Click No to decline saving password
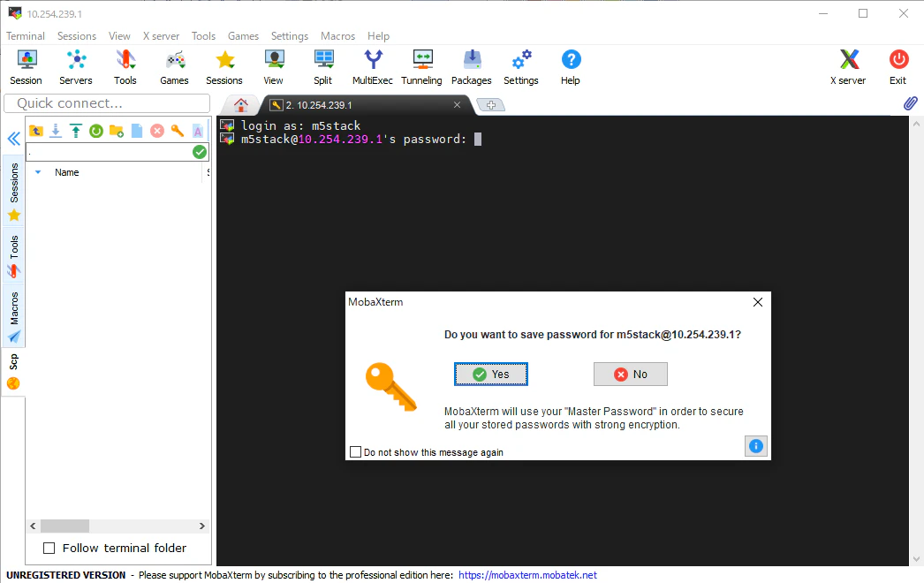924x583 pixels. click(x=631, y=375)
